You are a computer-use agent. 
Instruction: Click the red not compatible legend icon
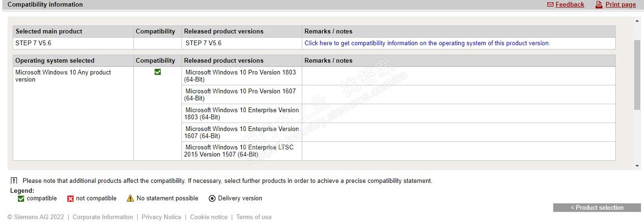70,198
